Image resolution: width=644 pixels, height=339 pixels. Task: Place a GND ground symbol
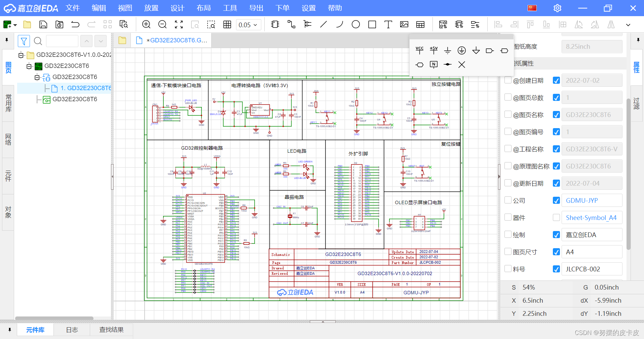coord(448,50)
